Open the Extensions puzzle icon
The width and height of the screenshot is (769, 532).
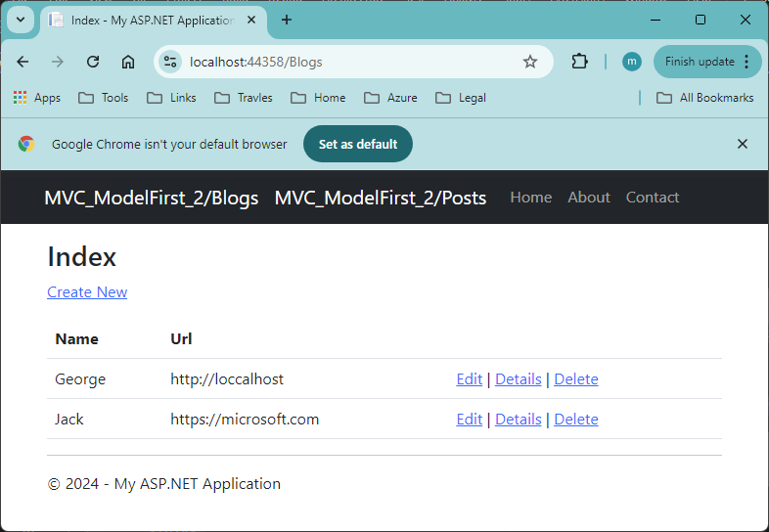click(x=579, y=62)
